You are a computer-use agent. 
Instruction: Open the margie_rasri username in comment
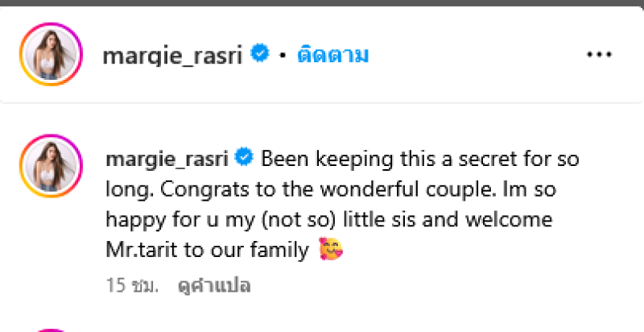tap(168, 158)
